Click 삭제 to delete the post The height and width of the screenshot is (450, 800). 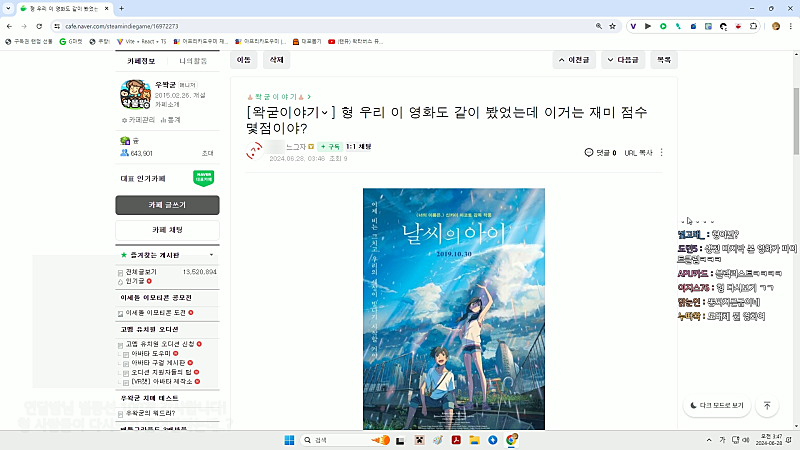[276, 60]
